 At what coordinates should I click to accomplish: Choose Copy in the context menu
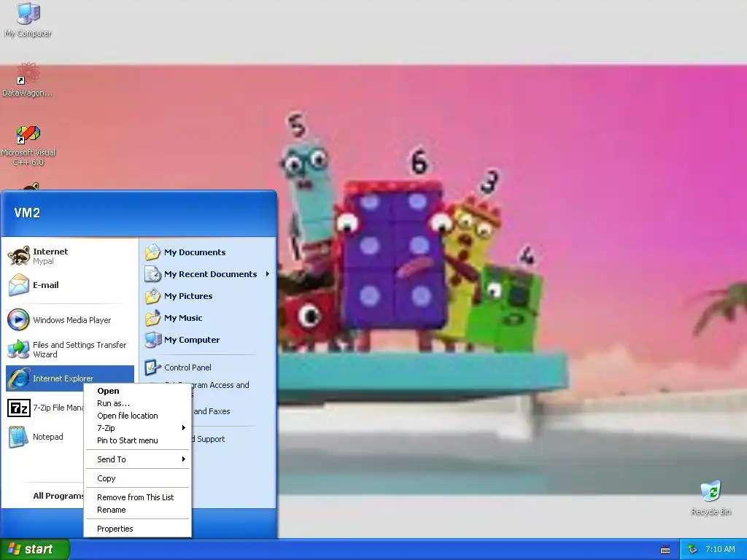(138, 478)
